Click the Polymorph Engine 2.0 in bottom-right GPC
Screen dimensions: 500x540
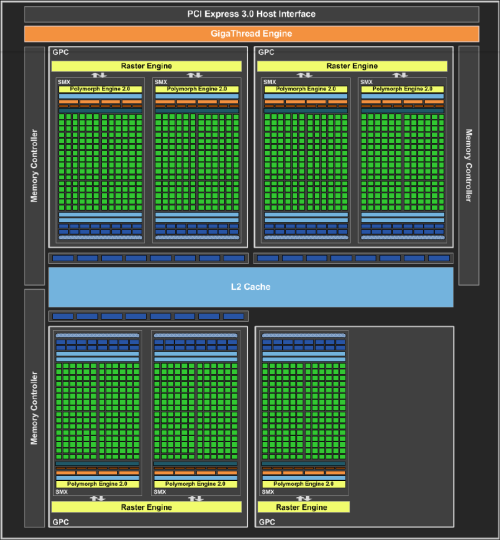[304, 484]
